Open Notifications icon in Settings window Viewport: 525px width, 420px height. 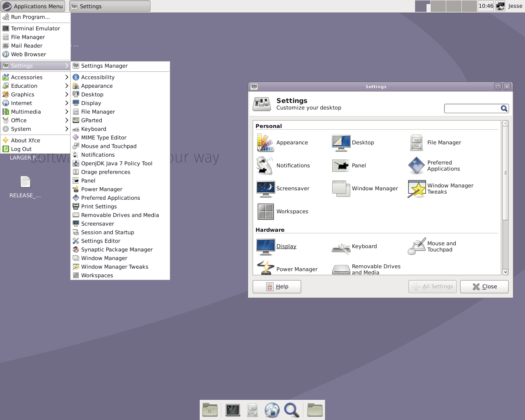[x=265, y=165]
